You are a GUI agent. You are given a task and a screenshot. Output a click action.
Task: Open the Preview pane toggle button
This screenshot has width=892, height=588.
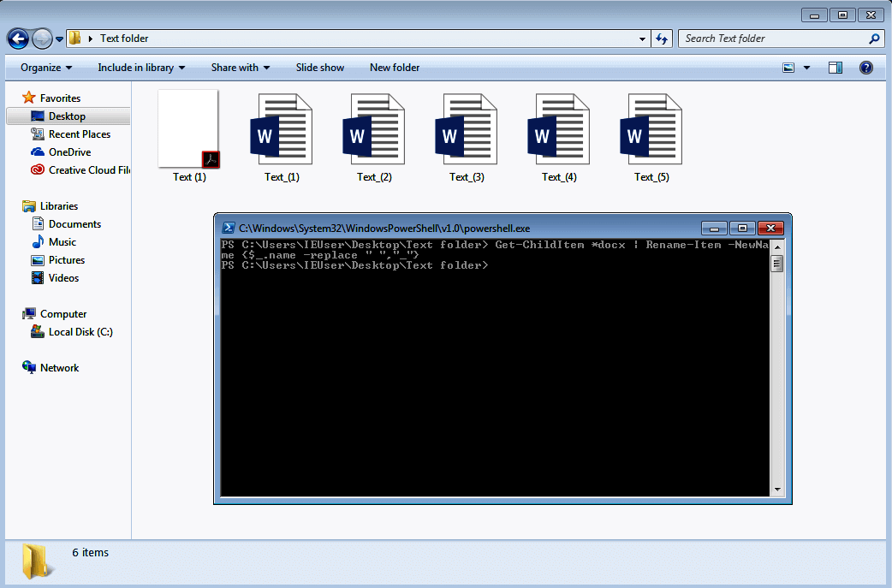(x=835, y=67)
